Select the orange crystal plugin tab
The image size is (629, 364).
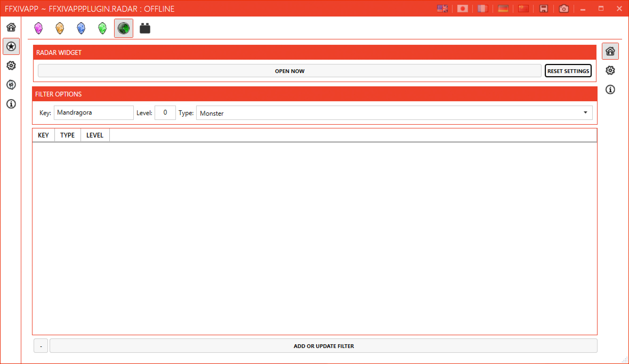point(60,28)
